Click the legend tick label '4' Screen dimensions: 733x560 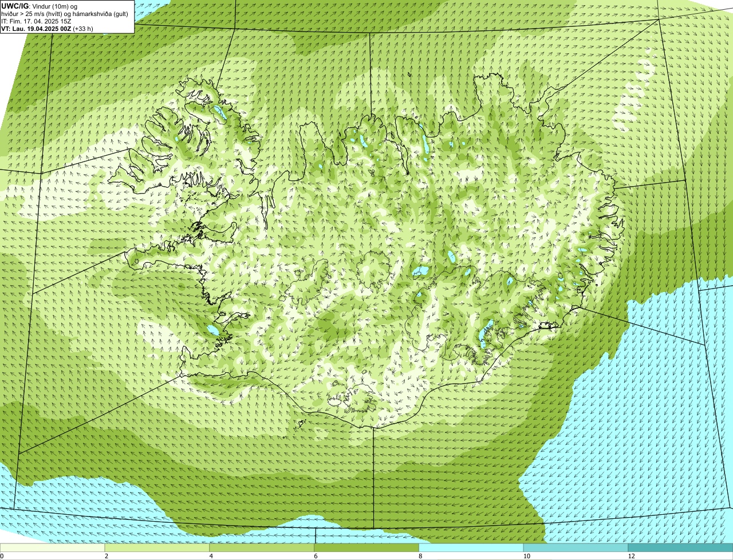211,556
